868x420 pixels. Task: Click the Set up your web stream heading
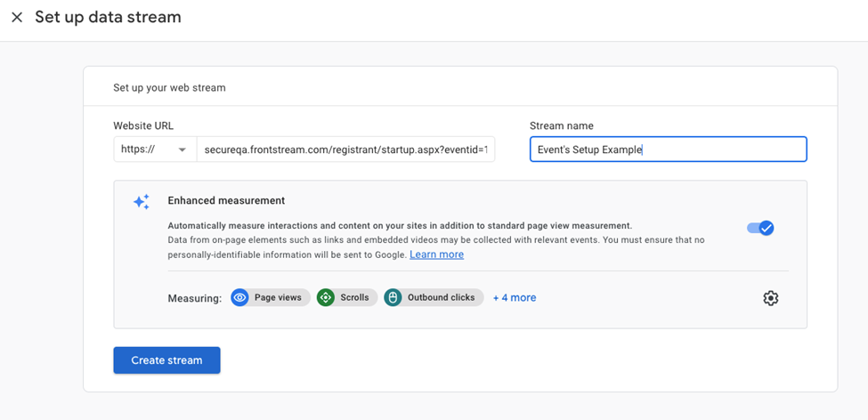[x=169, y=87]
